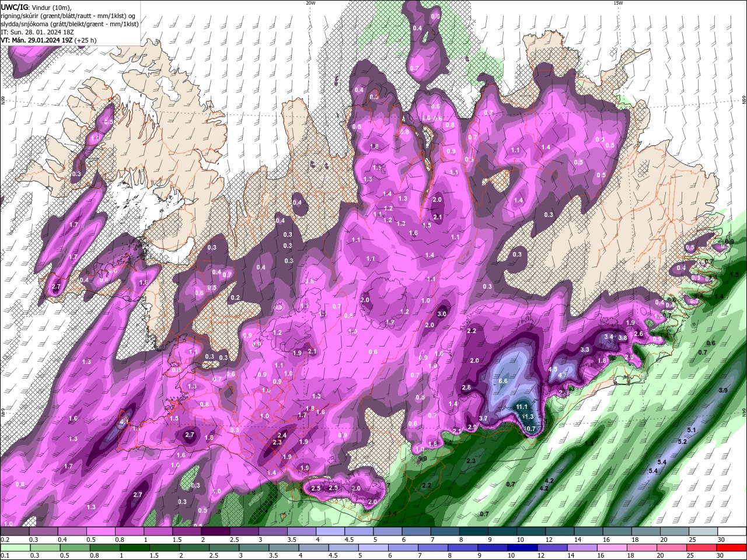Click the red swatch ending the lower legend

pos(732,548)
